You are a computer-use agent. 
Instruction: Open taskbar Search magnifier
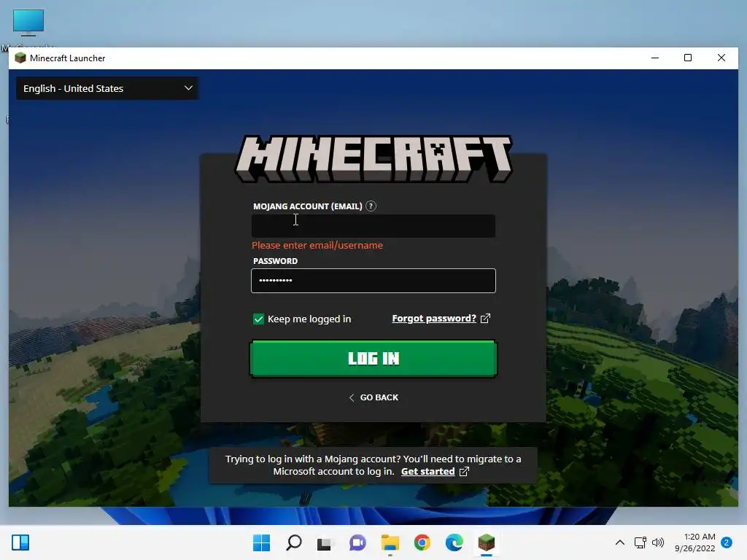[293, 542]
